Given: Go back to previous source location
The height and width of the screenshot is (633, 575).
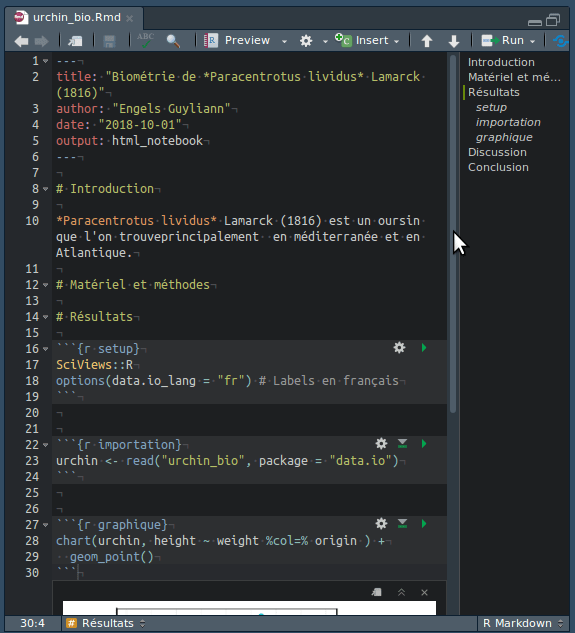Looking at the screenshot, I should point(21,41).
